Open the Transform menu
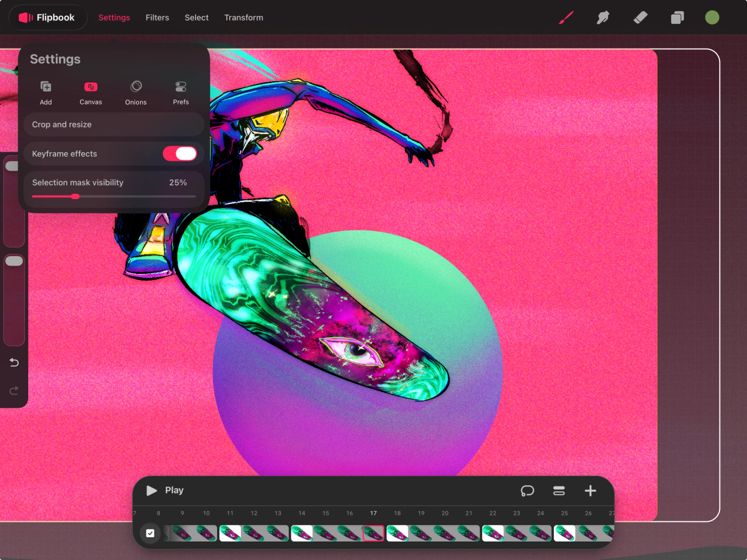The image size is (747, 560). (x=244, y=17)
